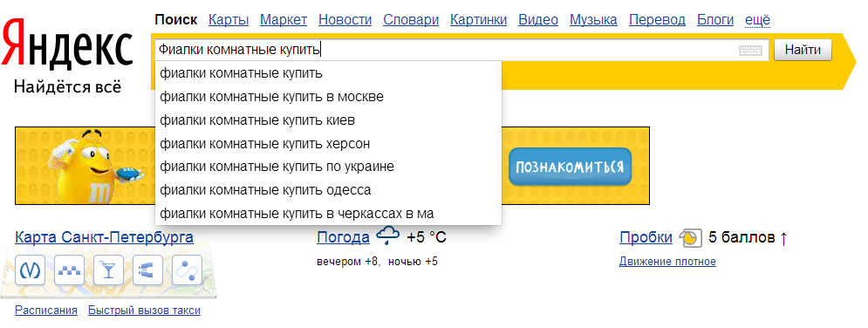Open the Маркет tab
This screenshot has height=328, width=868.
coord(284,20)
